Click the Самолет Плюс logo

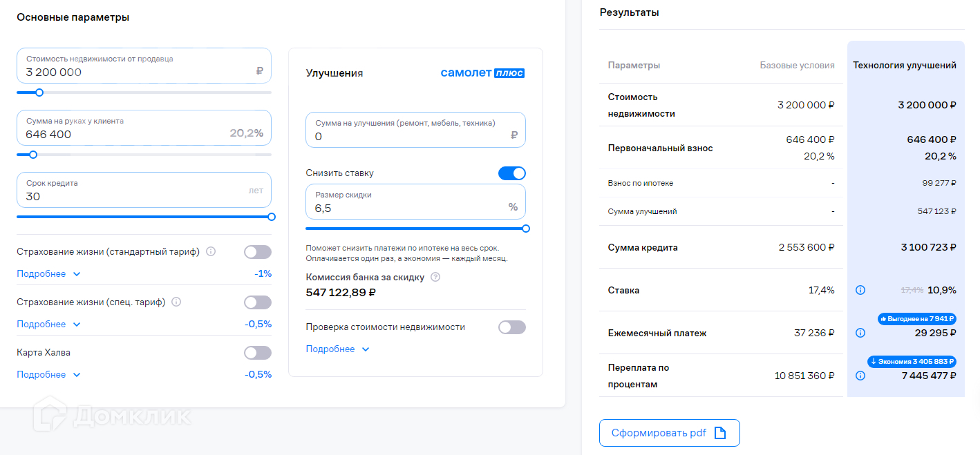[482, 73]
